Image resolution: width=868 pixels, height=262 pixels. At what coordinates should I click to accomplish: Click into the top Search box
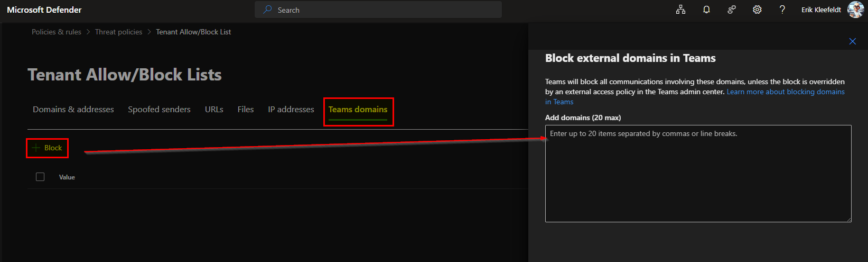[378, 10]
